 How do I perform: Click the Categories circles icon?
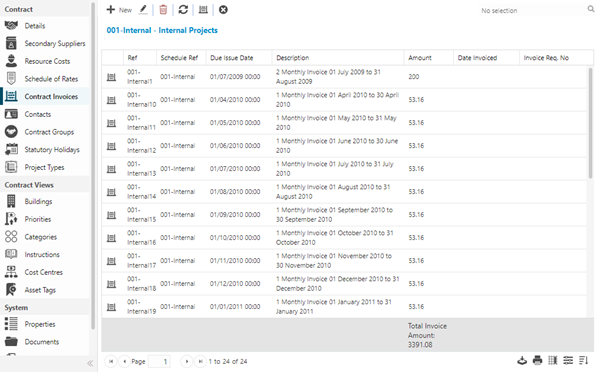[11, 237]
